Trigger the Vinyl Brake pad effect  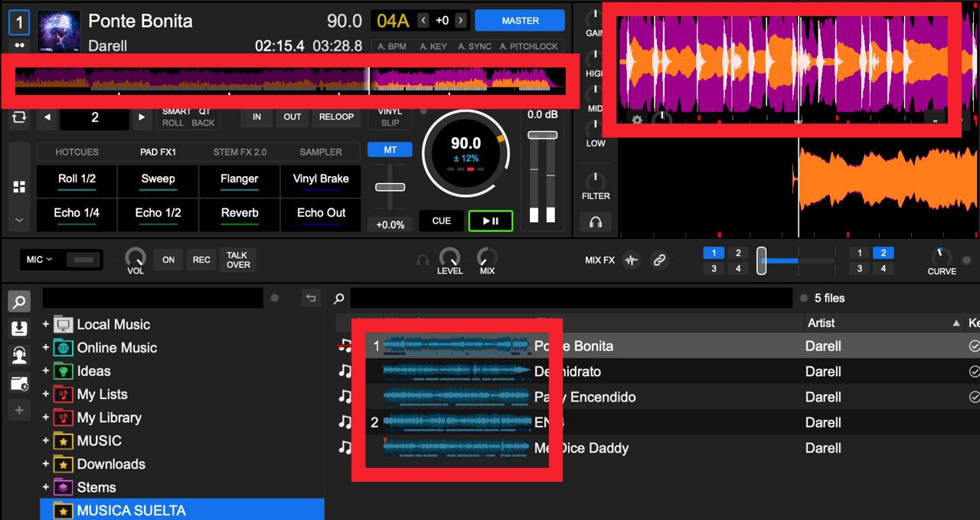click(321, 179)
